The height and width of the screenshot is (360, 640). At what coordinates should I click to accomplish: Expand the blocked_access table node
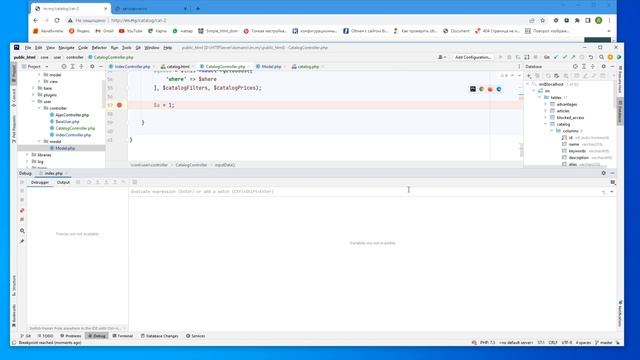click(546, 118)
